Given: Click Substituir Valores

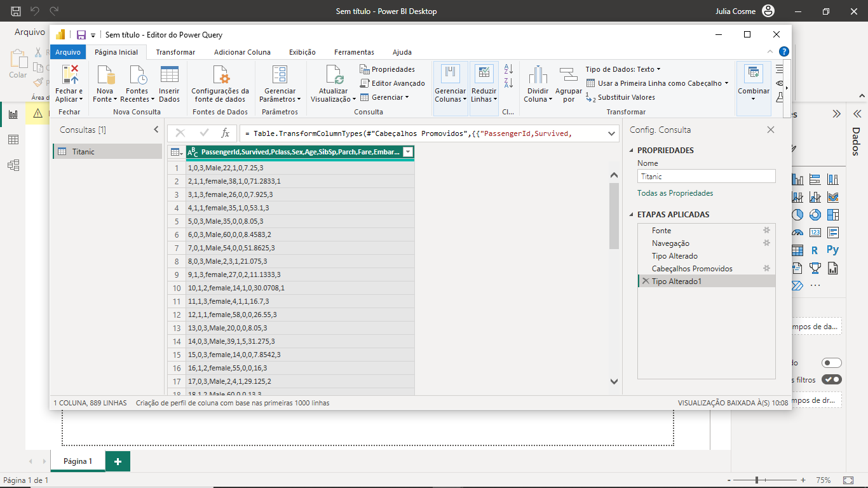Looking at the screenshot, I should tap(620, 97).
